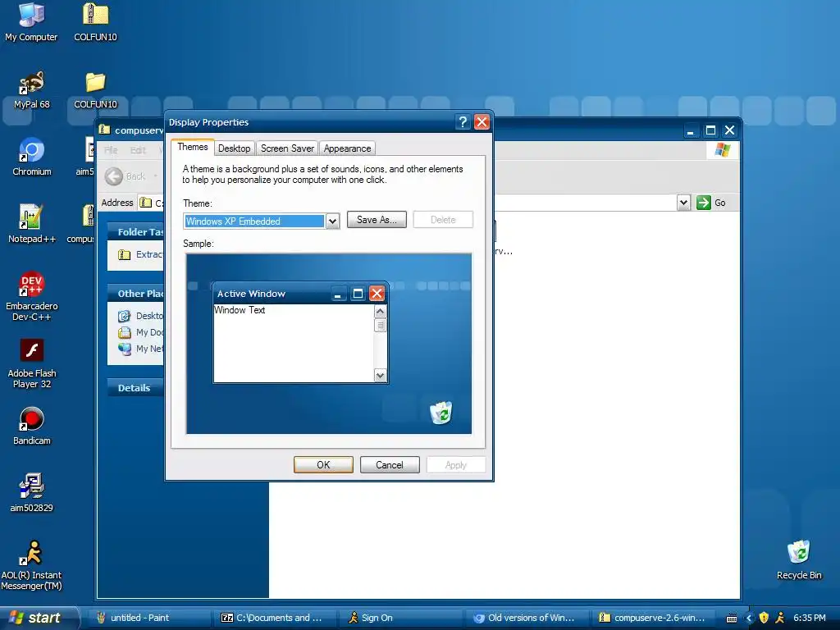Image resolution: width=840 pixels, height=630 pixels.
Task: Click My Network Places icon under Other Places
Action: click(x=125, y=349)
